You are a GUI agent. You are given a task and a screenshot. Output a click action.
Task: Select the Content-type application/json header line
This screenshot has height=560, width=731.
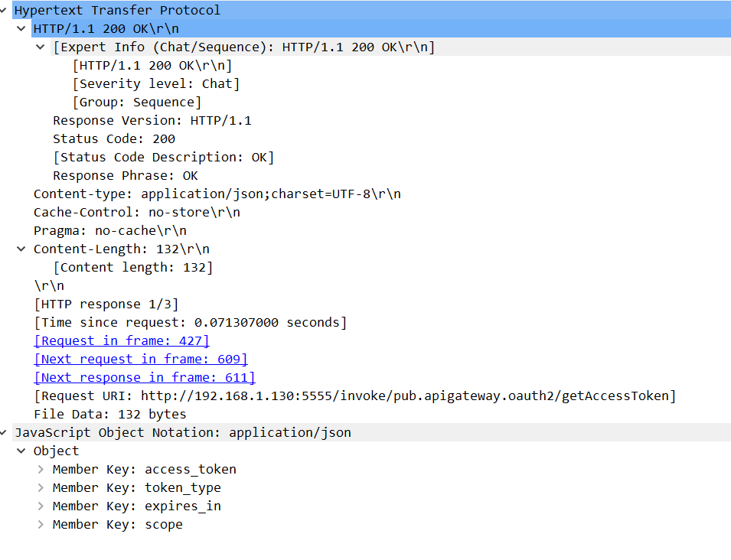(217, 194)
